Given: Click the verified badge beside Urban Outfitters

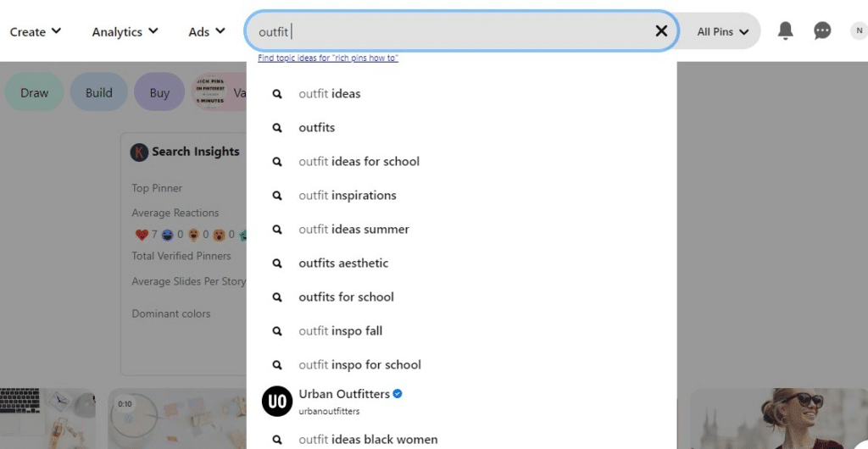Looking at the screenshot, I should pos(398,394).
